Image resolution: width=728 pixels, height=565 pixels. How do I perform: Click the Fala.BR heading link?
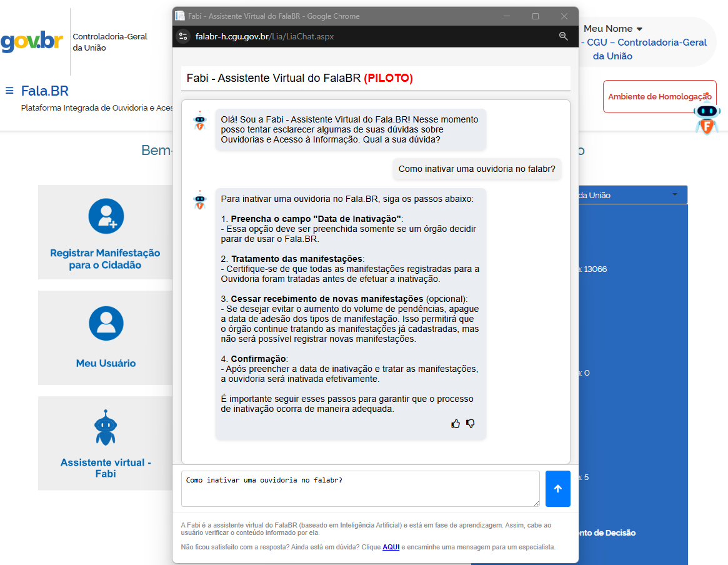tap(44, 91)
